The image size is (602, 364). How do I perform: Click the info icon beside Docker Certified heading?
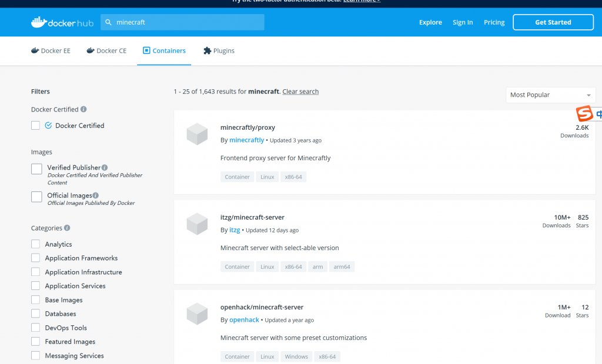click(x=83, y=109)
